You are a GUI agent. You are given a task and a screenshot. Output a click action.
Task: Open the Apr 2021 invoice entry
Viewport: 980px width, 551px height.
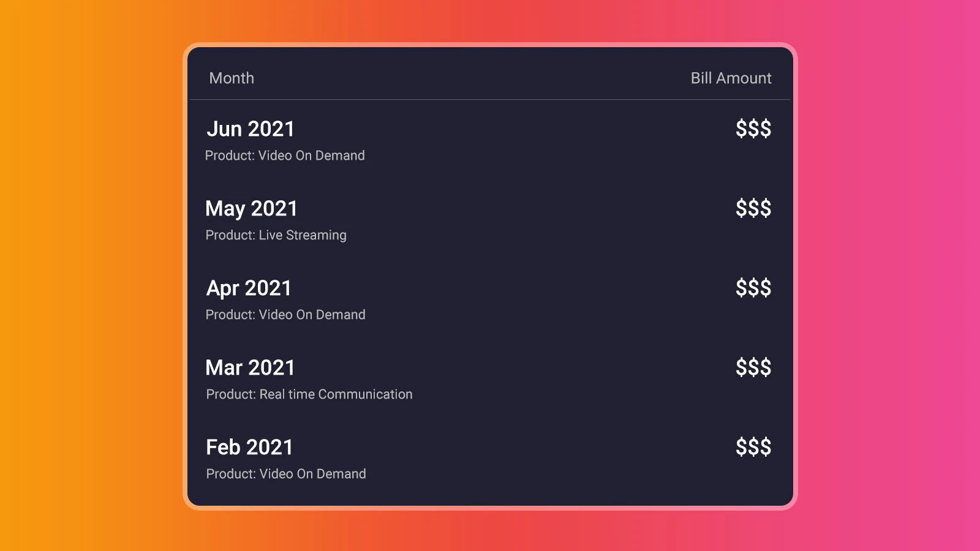248,288
